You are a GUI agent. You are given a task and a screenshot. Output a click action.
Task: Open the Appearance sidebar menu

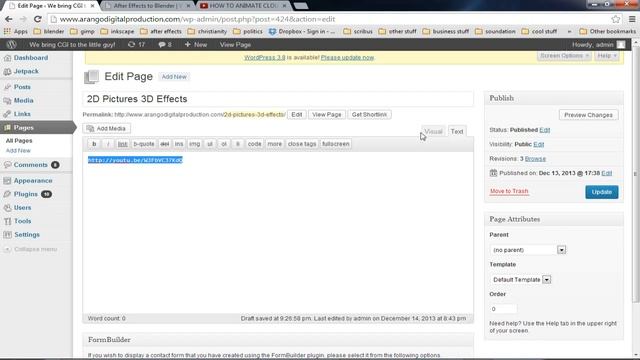(x=33, y=180)
